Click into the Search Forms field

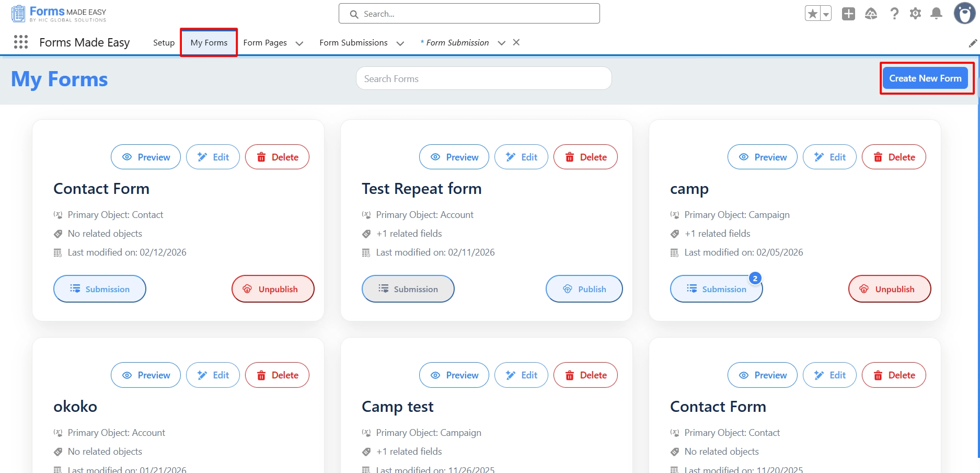[483, 79]
